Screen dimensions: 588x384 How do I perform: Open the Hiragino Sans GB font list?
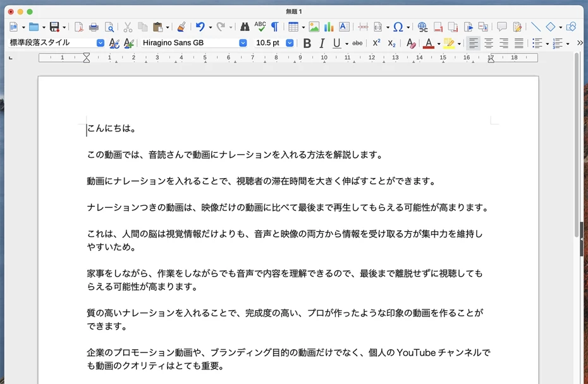click(x=243, y=43)
